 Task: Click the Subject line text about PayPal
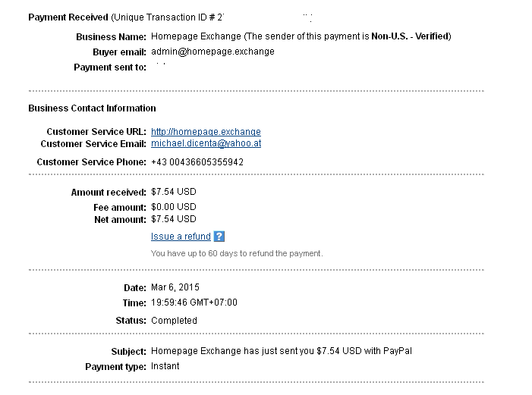tap(281, 351)
